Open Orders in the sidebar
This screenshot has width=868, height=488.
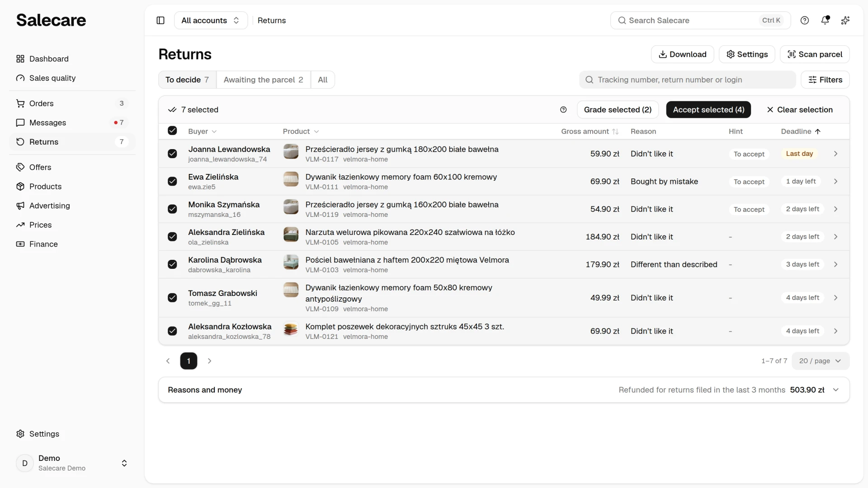coord(72,103)
